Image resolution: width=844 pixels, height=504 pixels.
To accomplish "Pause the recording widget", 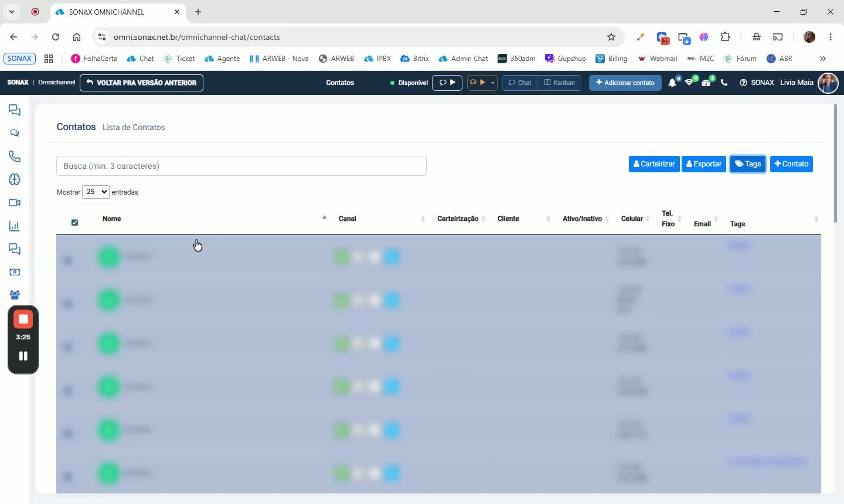I will pos(23,356).
